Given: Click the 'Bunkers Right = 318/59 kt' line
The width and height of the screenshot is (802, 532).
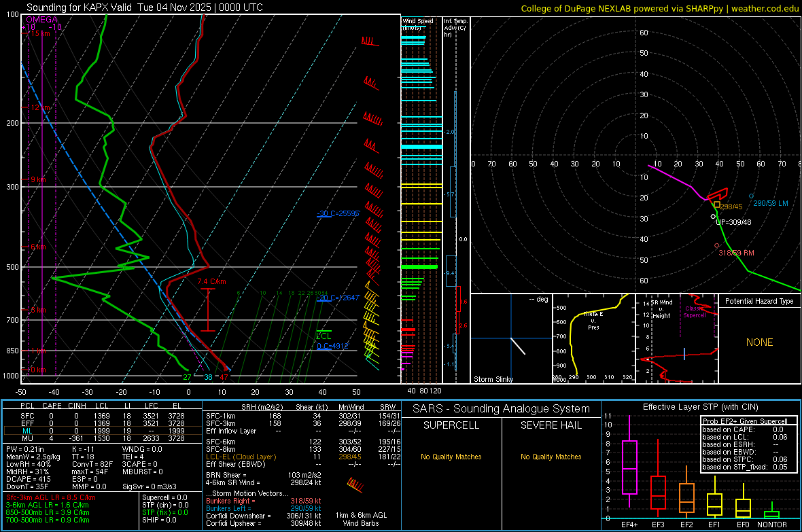Looking at the screenshot, I should 264,501.
